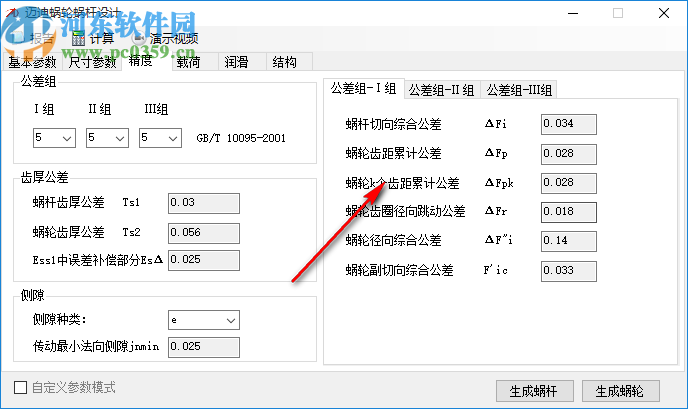Switch to the 尺寸参数 tab

coord(92,62)
